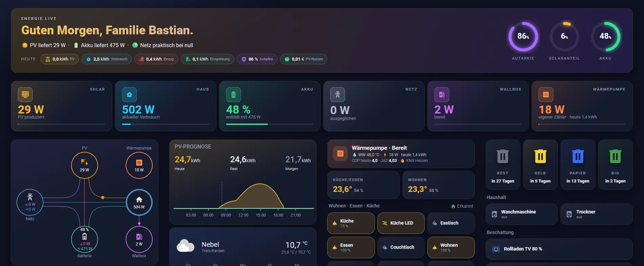Open the Waschmaschine tile
Image resolution: width=644 pixels, height=266 pixels.
pos(522,214)
